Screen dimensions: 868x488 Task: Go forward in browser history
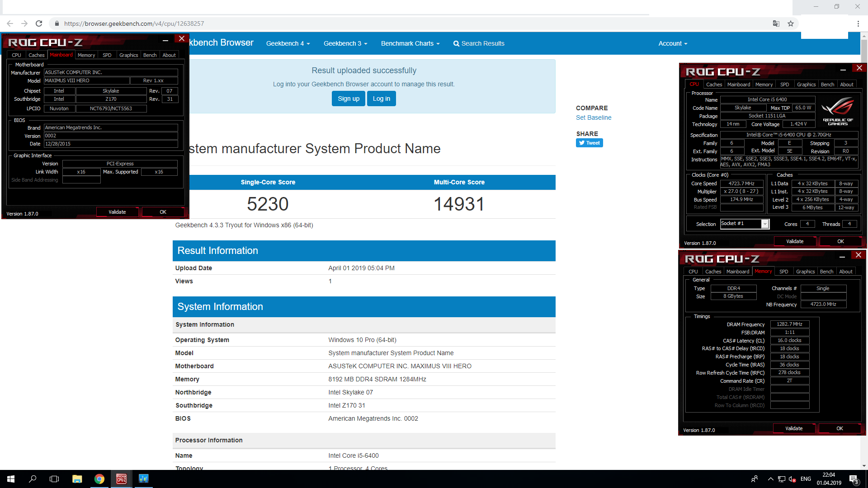click(24, 23)
